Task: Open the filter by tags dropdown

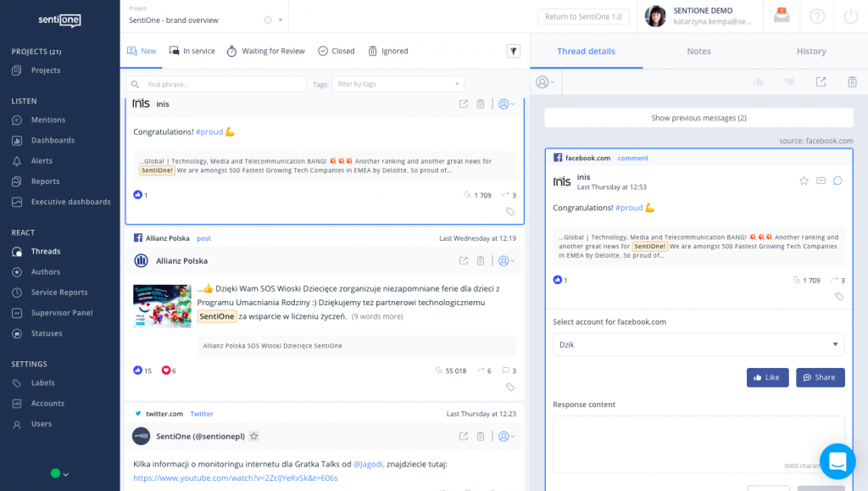Action: tap(398, 84)
